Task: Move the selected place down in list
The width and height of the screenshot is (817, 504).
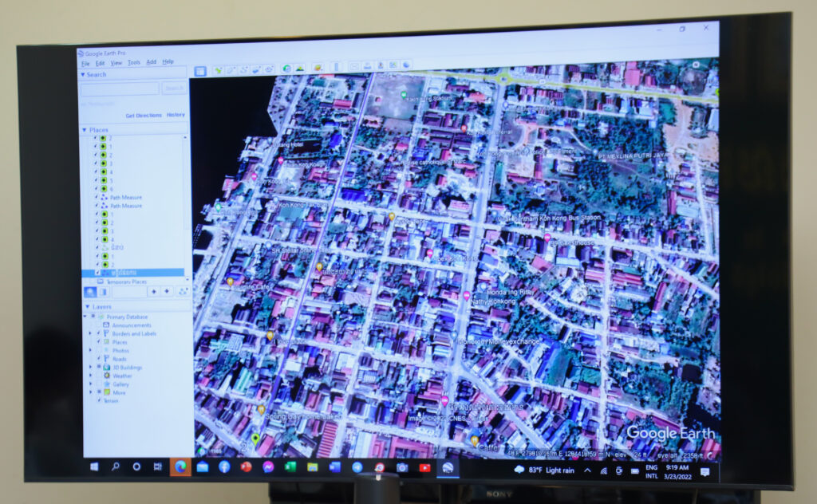Action: 167,292
